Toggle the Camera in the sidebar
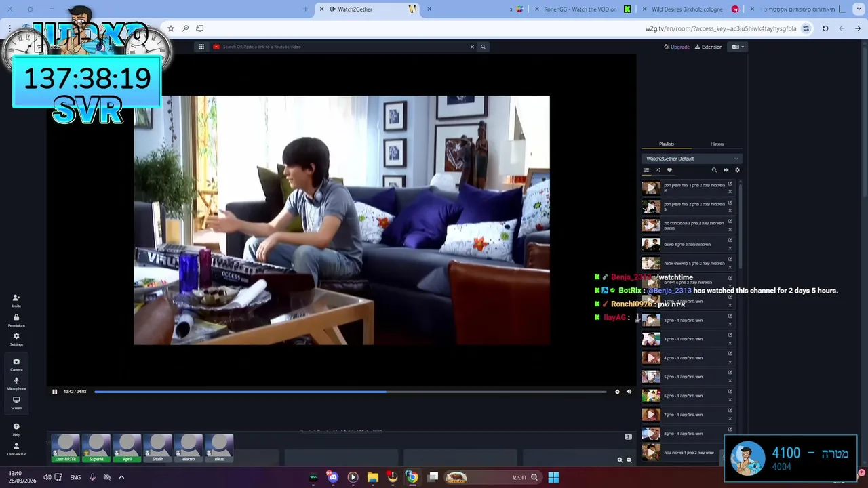The image size is (868, 488). [16, 364]
